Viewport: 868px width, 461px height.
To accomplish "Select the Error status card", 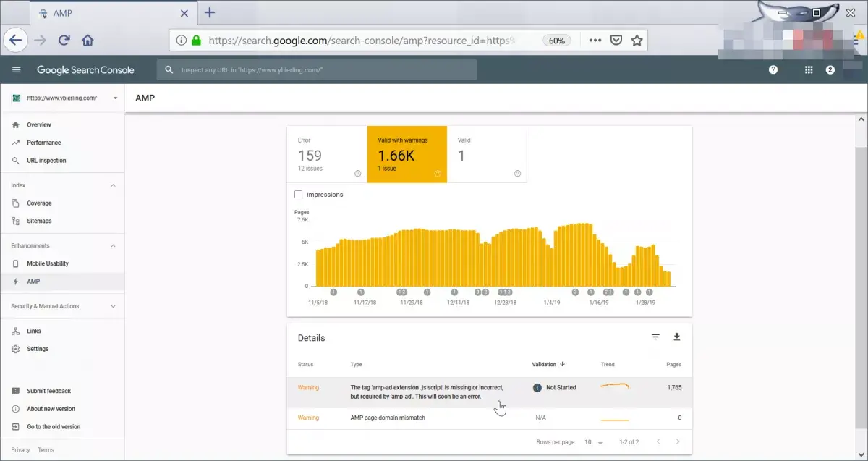I will (327, 155).
